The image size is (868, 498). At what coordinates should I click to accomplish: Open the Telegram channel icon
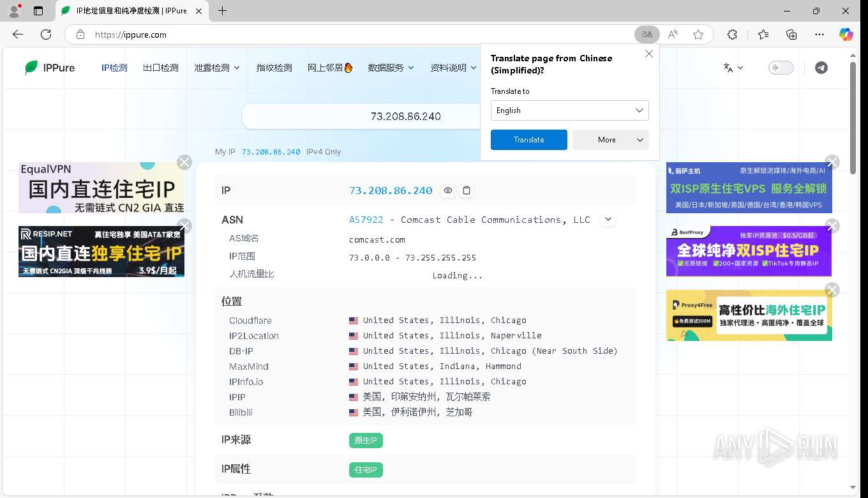pyautogui.click(x=821, y=68)
